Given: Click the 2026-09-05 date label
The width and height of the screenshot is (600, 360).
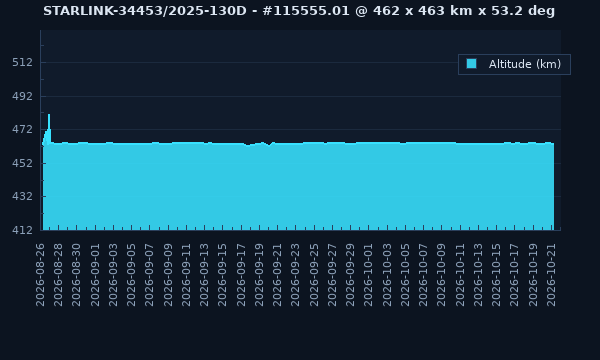Looking at the screenshot, I should (x=131, y=275).
